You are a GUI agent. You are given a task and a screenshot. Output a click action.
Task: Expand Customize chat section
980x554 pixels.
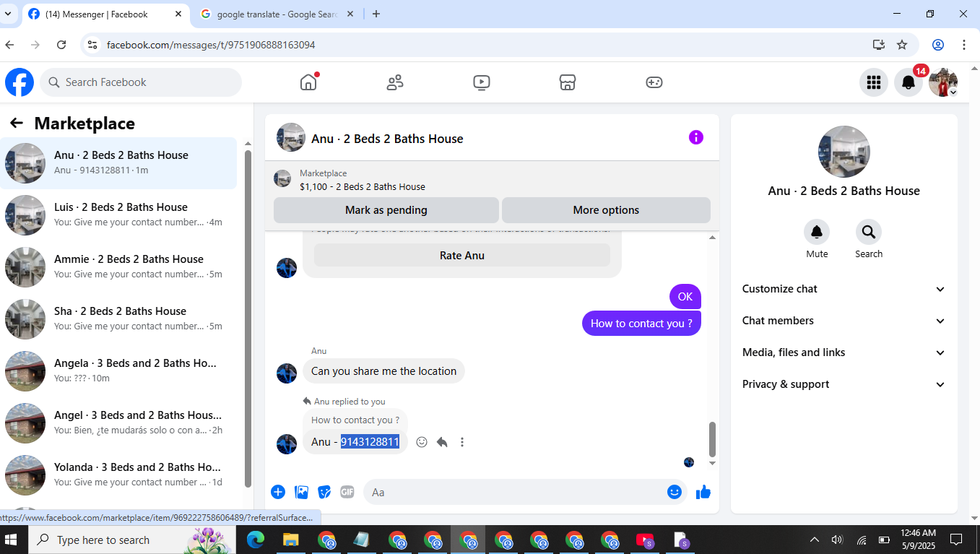point(844,289)
